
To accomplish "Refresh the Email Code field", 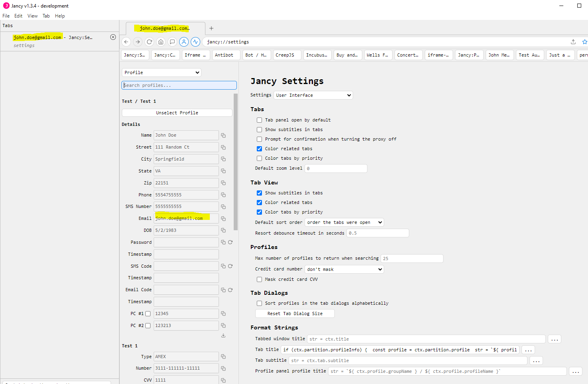I will click(x=230, y=290).
